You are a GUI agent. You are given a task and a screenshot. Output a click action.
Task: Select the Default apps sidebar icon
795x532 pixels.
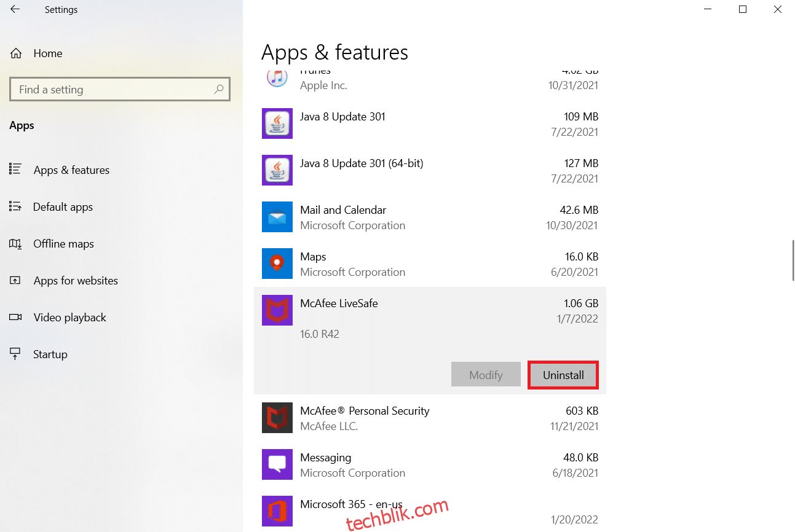tap(15, 207)
